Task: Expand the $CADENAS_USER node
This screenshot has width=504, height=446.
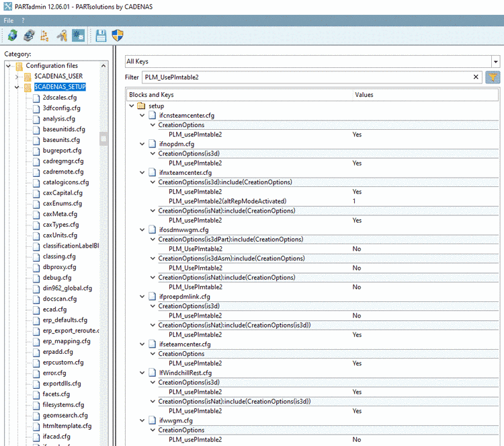Action: tap(17, 77)
